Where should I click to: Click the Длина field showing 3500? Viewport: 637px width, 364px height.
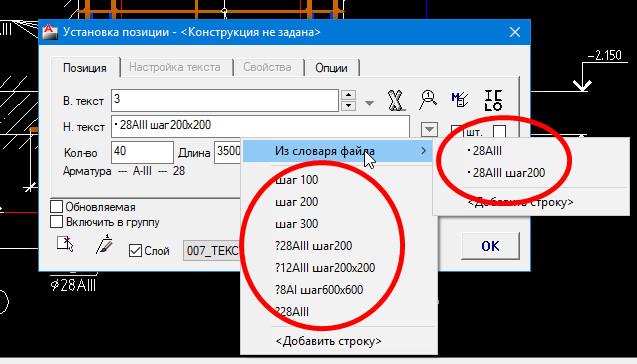point(228,152)
